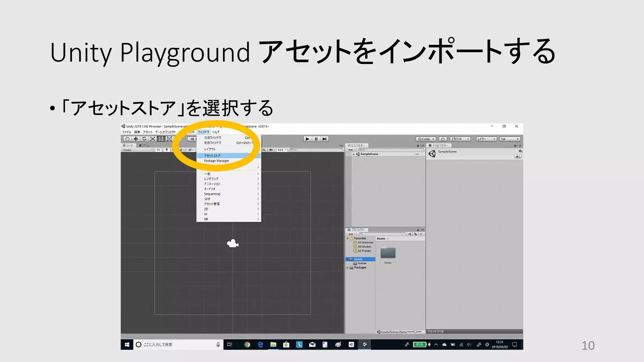644x362 pixels.
Task: Click the scene view search field
Action: coord(316,150)
